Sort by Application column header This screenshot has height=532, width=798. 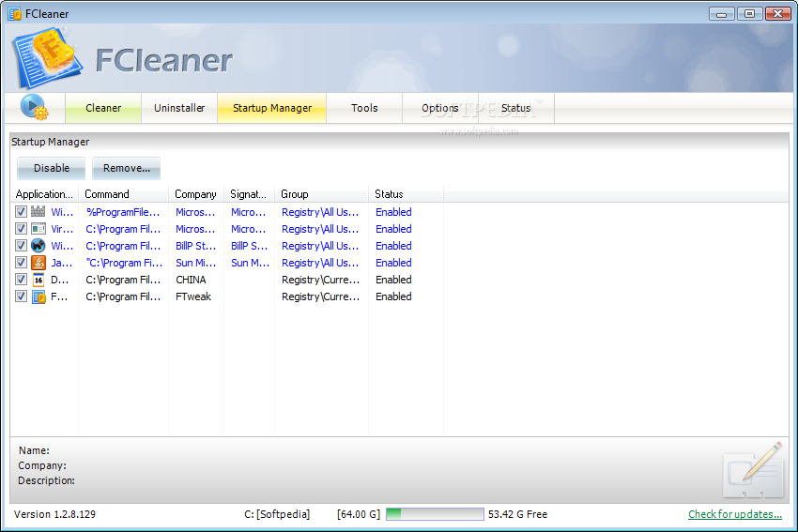(45, 194)
